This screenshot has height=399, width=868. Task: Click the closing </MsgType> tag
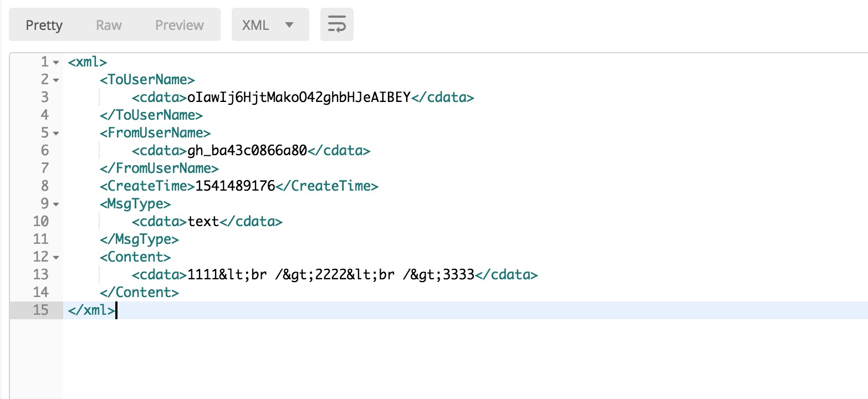pos(140,239)
